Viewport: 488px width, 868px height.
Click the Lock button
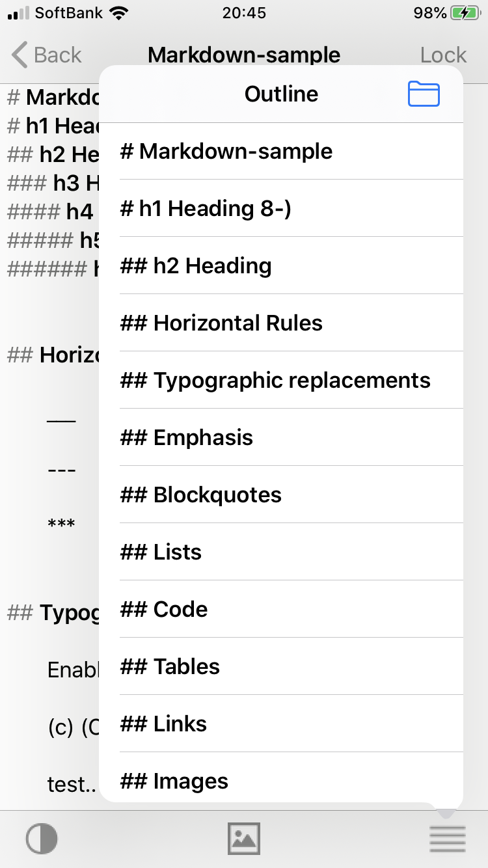click(x=443, y=55)
